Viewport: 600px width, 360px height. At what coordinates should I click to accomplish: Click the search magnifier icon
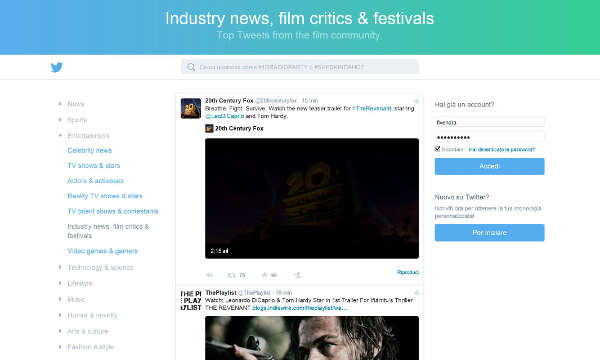pos(191,67)
